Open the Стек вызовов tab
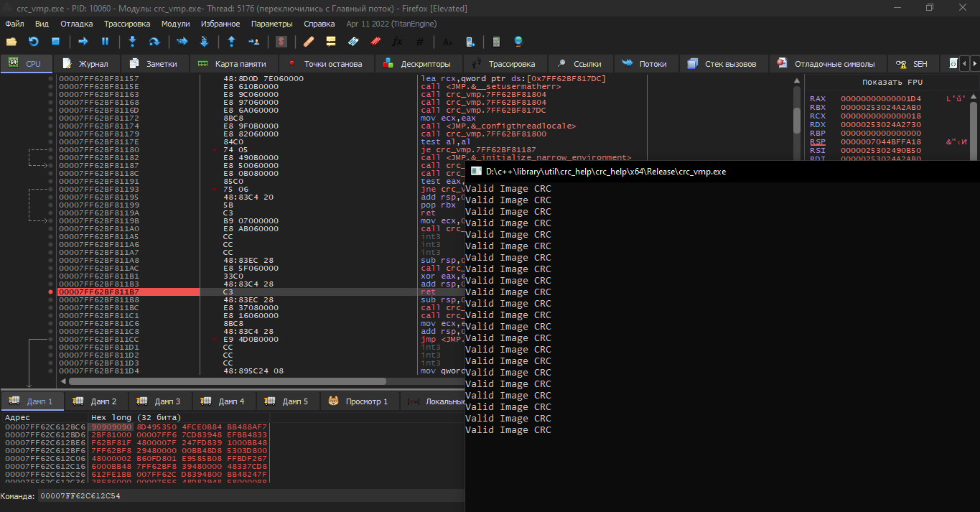The height and width of the screenshot is (512, 980). coord(724,64)
